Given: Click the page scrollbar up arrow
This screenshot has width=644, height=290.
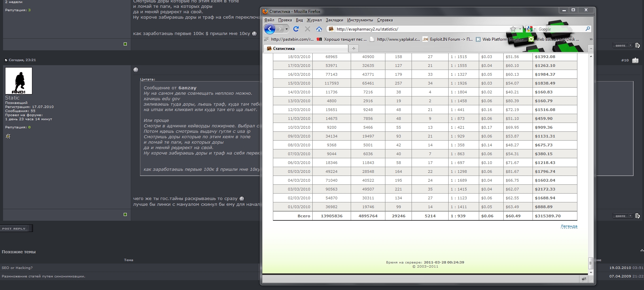Looking at the screenshot, I should [591, 56].
